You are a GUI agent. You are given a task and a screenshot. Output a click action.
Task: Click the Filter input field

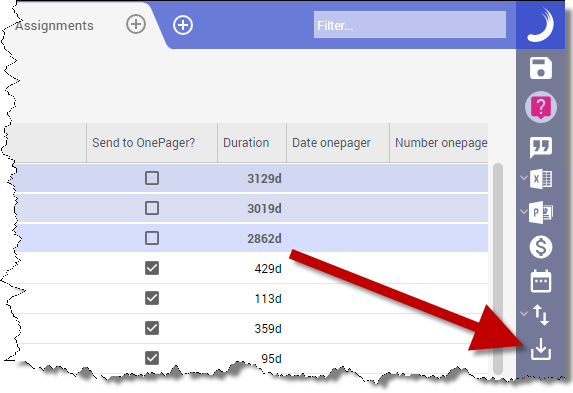pos(410,25)
